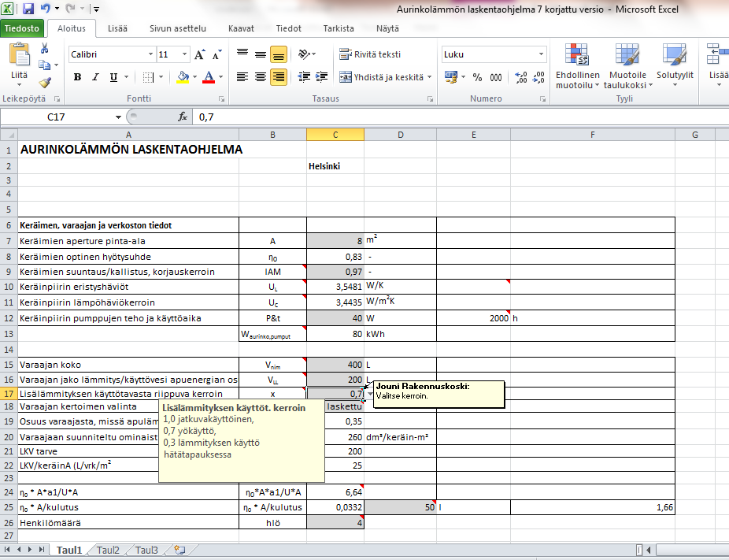The height and width of the screenshot is (560, 729).
Task: Save the workbook with the floppy disk icon
Action: [28, 9]
